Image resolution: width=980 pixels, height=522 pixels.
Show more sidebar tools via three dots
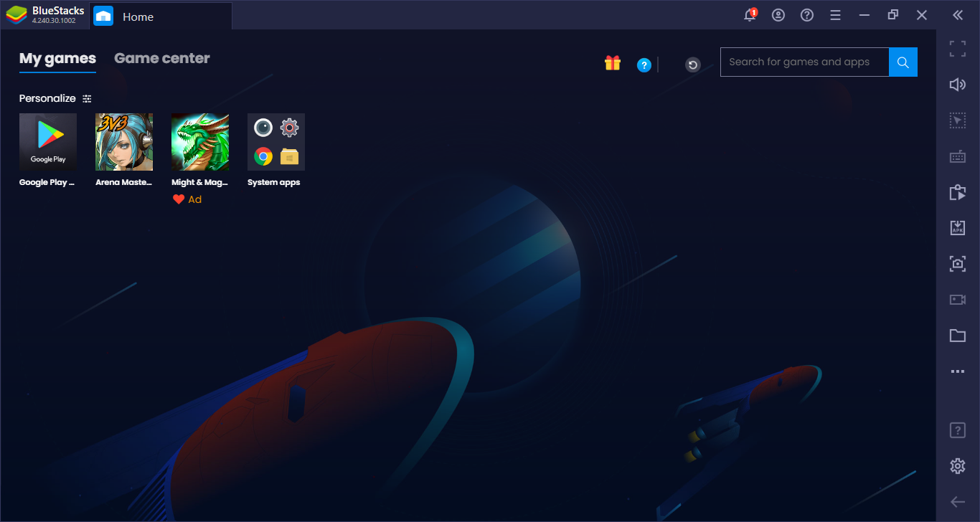pos(958,371)
